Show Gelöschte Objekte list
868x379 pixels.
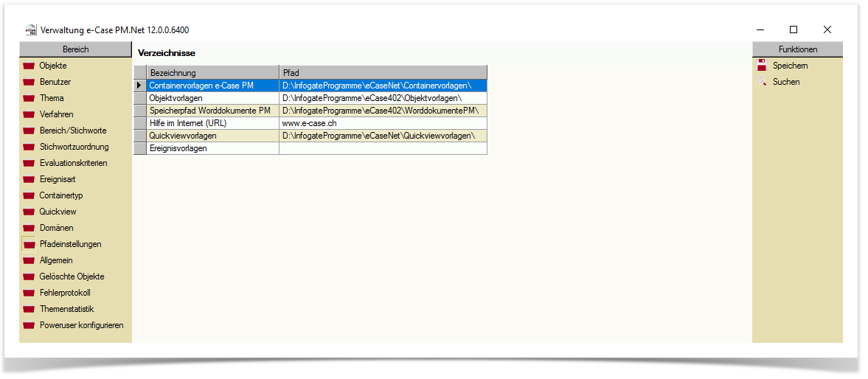(x=72, y=277)
